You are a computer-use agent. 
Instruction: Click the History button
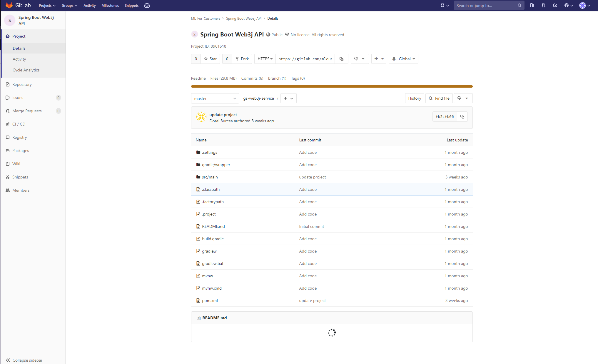click(415, 98)
